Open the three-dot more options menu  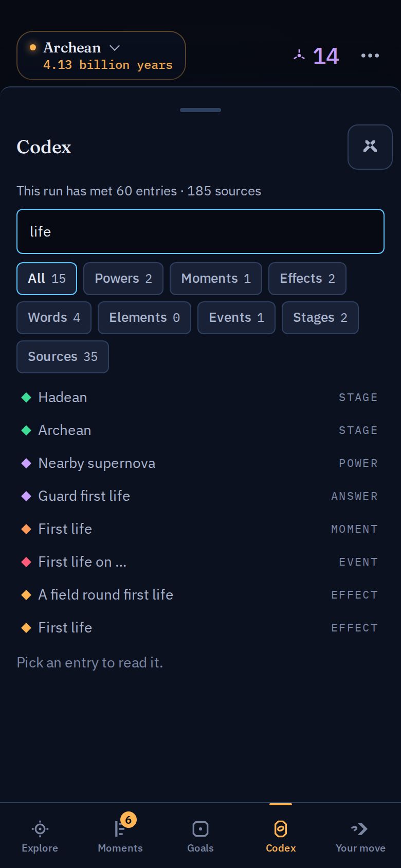370,56
